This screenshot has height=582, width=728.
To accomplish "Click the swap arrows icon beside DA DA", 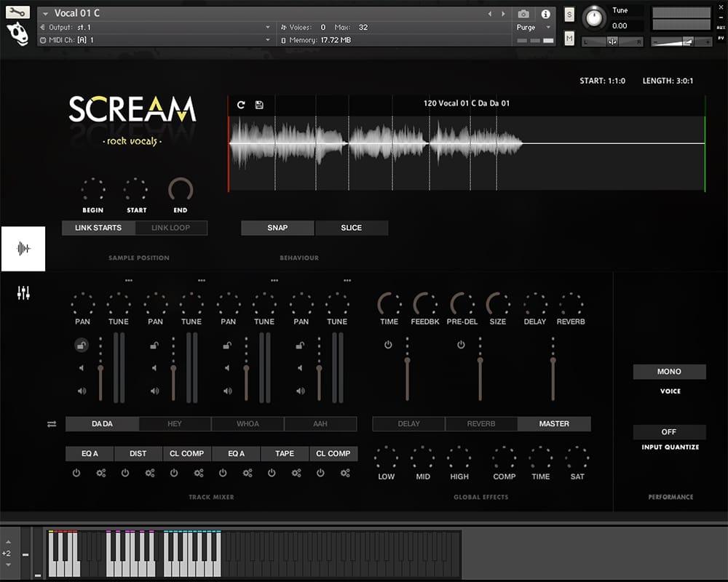I will click(52, 424).
